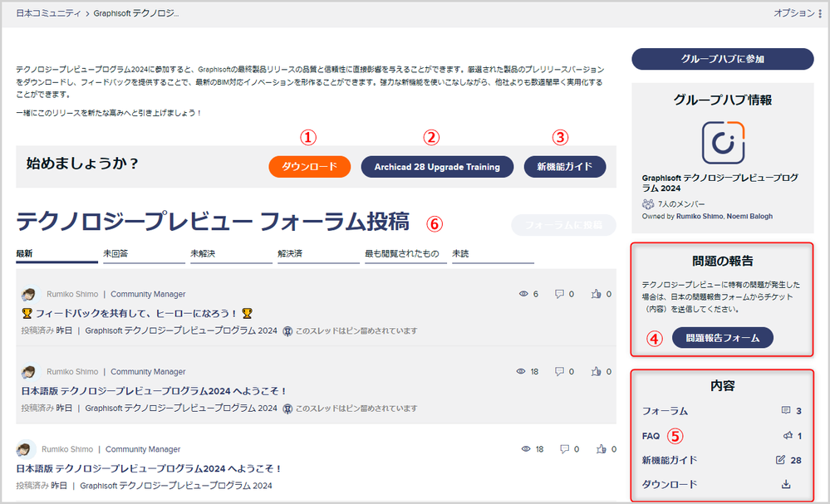Switch to the 未解決 tab
Image resolution: width=830 pixels, height=504 pixels.
[231, 254]
